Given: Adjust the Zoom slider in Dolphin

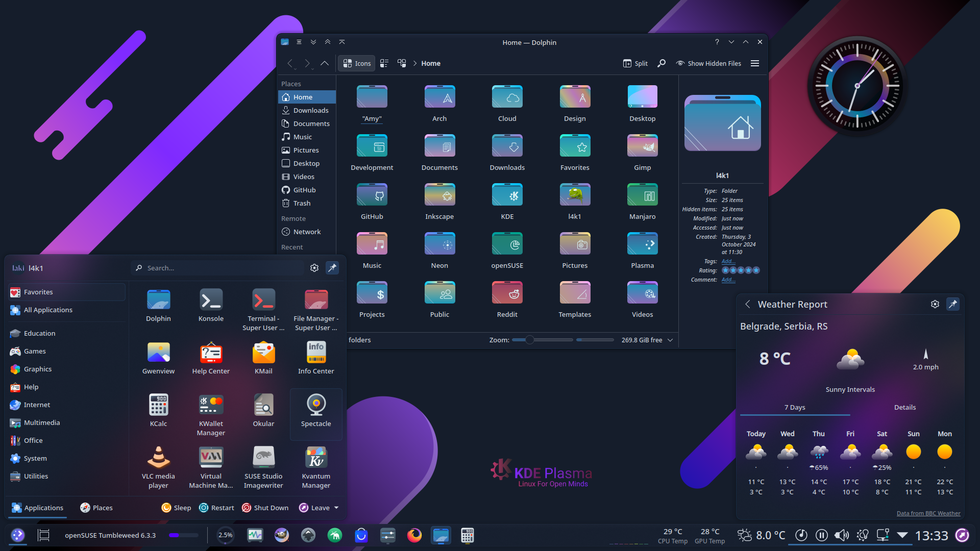Looking at the screenshot, I should (543, 340).
